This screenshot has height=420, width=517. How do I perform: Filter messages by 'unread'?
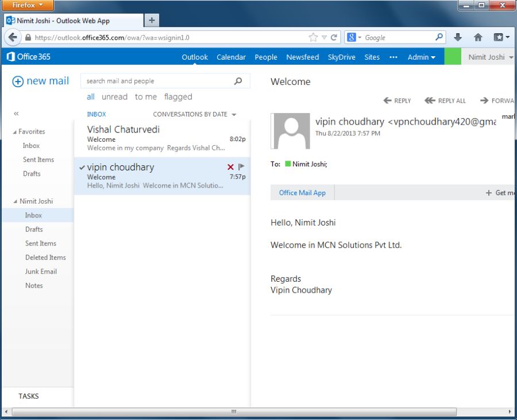point(114,97)
